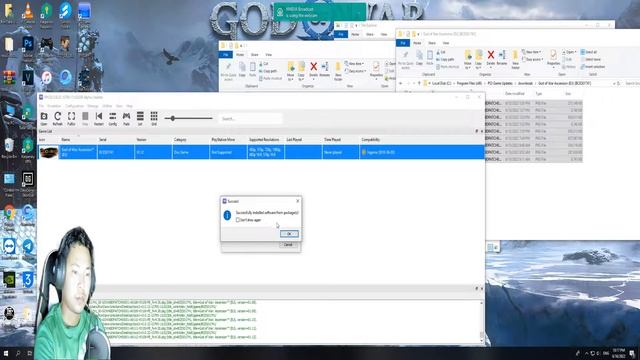640x360 pixels.
Task: Click the taskbar search icon
Action: tap(18, 353)
